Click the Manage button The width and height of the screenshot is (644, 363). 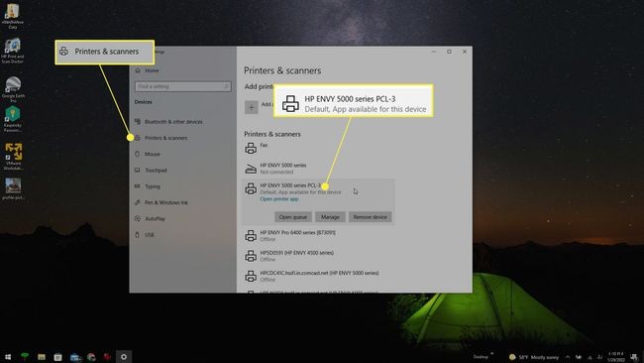pyautogui.click(x=330, y=216)
